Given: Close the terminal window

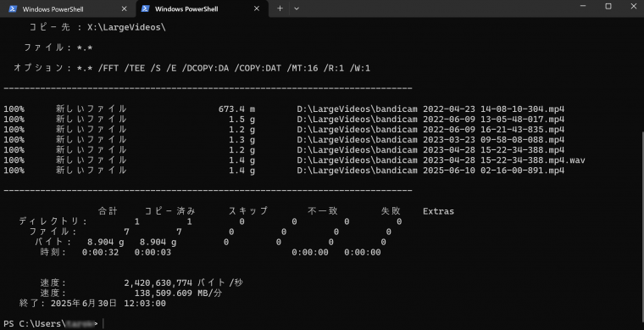Looking at the screenshot, I should 633,6.
